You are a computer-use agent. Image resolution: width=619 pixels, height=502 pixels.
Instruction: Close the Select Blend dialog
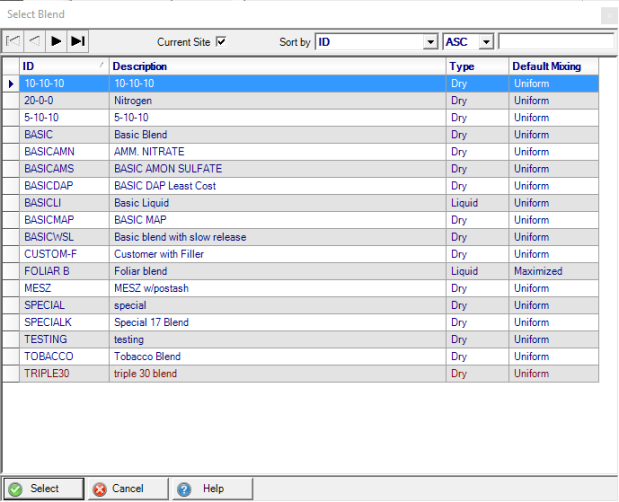(609, 15)
